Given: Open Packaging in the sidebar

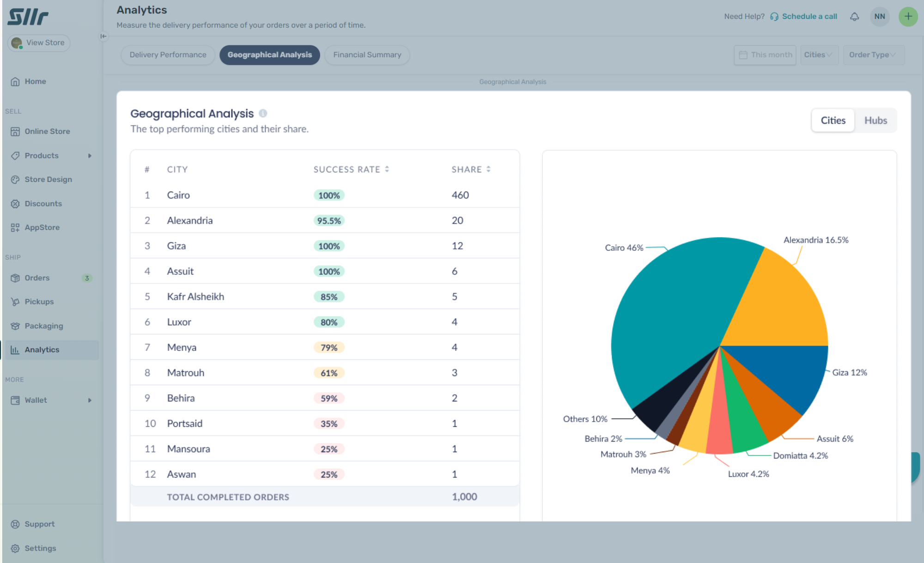Looking at the screenshot, I should 43,326.
